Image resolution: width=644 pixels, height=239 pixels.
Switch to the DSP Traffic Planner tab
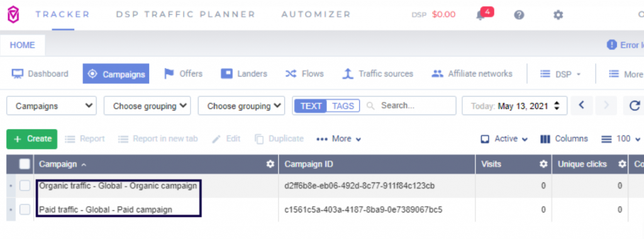(x=186, y=14)
